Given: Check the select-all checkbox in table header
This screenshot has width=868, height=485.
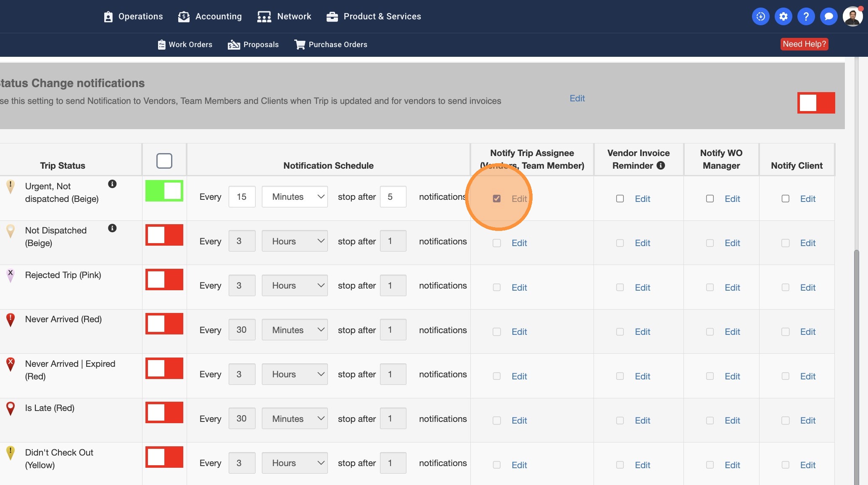Looking at the screenshot, I should pyautogui.click(x=164, y=161).
